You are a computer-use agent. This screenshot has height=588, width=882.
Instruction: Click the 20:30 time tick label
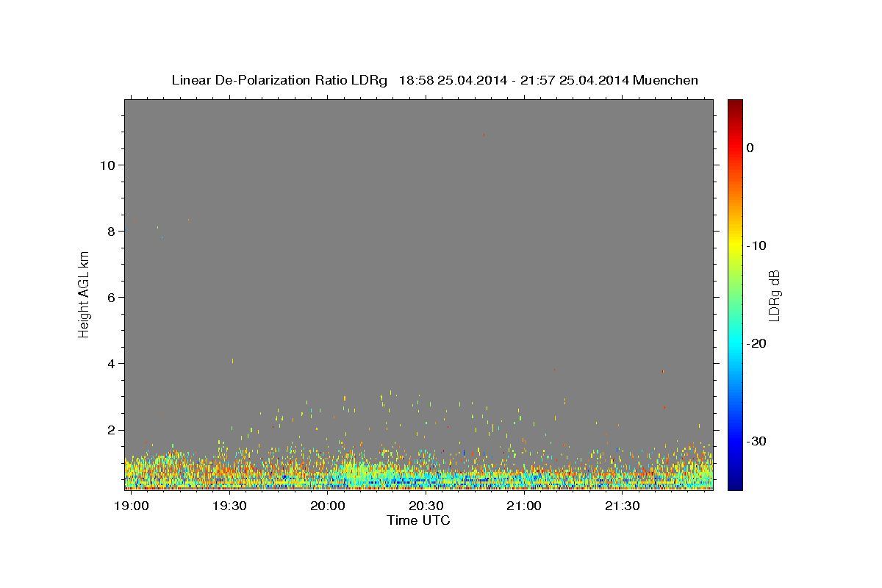(x=426, y=506)
